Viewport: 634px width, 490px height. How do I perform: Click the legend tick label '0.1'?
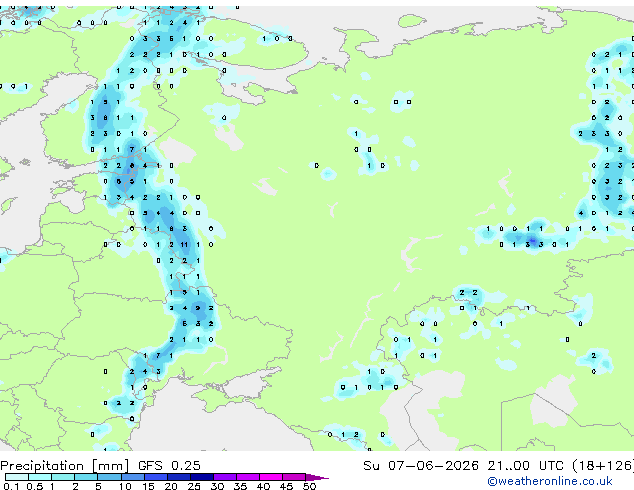click(x=11, y=486)
